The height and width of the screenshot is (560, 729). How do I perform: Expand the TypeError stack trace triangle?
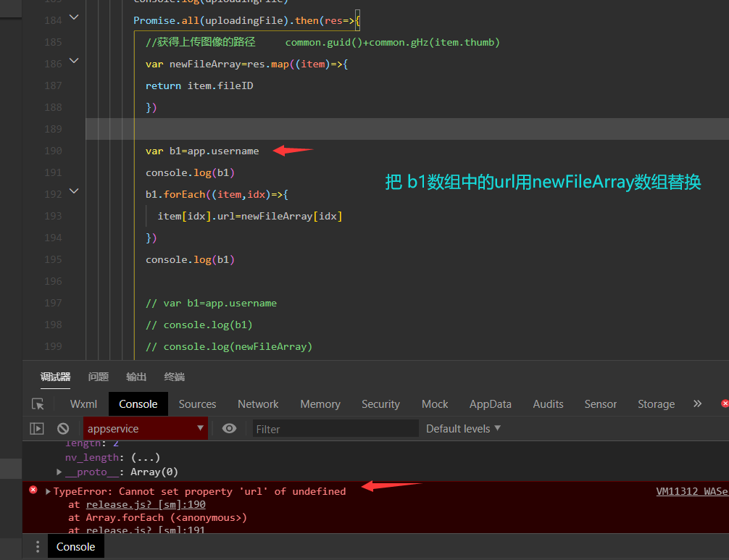48,491
